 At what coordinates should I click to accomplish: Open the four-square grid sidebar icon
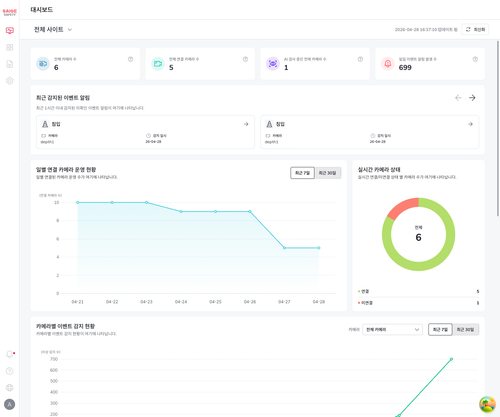pyautogui.click(x=10, y=47)
